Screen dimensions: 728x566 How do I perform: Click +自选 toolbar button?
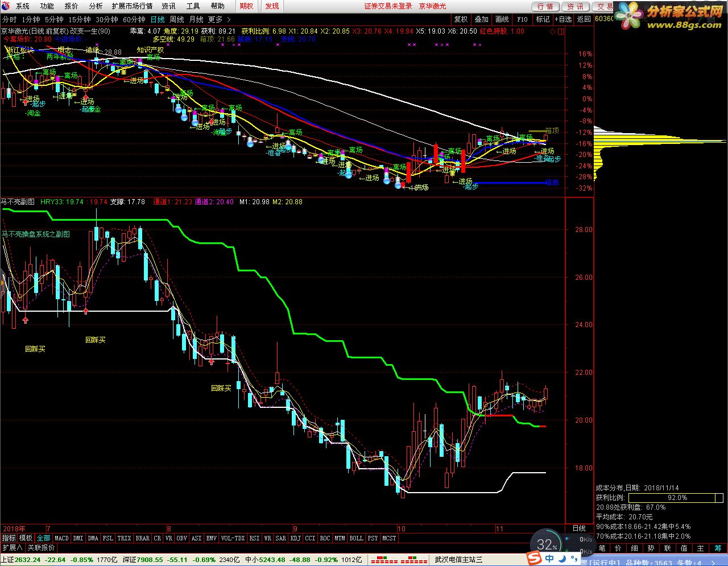[563, 19]
